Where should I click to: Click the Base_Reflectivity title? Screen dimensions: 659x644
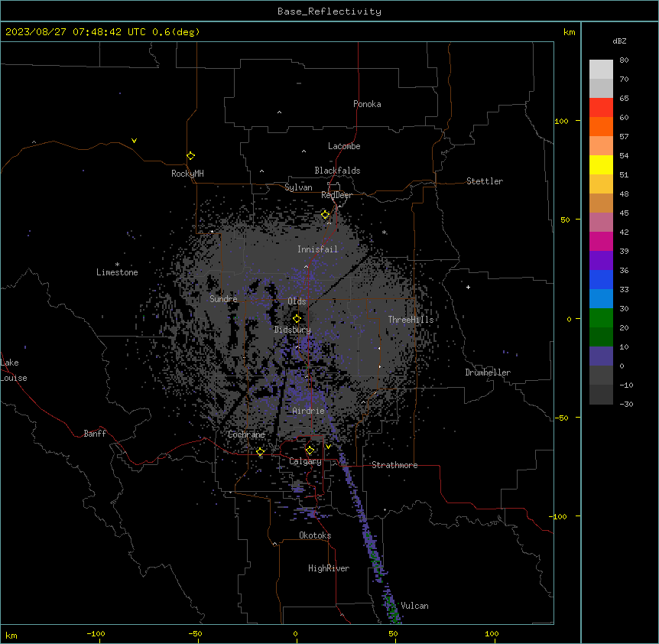[x=329, y=11]
